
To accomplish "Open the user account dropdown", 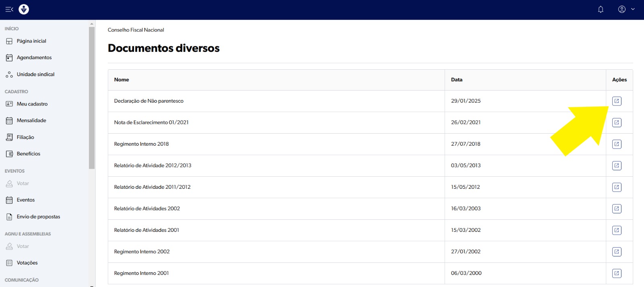I will 626,9.
